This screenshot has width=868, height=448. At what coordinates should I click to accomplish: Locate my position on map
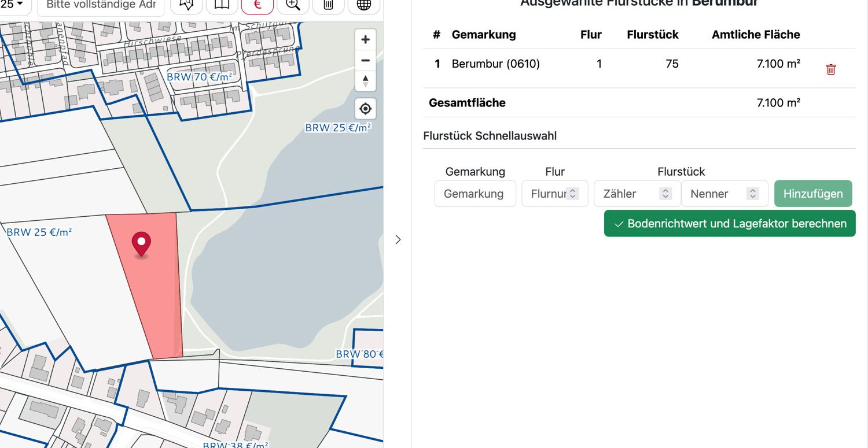[x=365, y=109]
